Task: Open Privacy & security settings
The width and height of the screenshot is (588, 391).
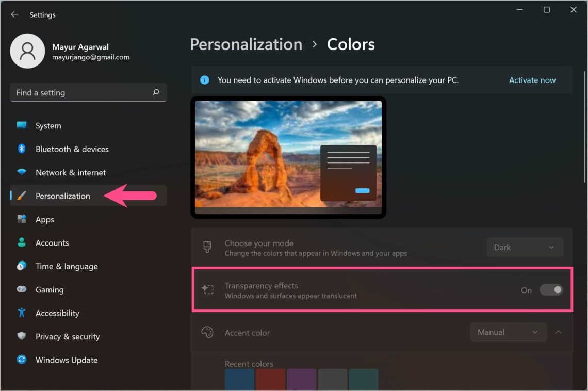Action: pyautogui.click(x=67, y=336)
